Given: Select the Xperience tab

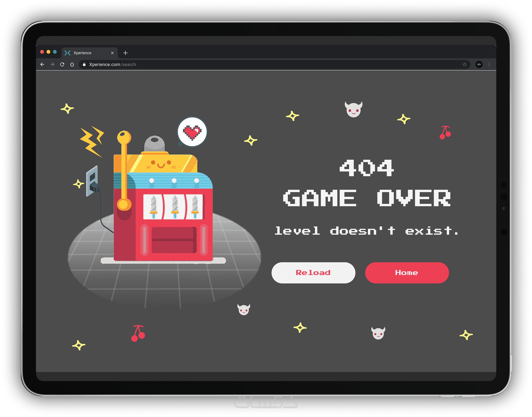Looking at the screenshot, I should (x=82, y=53).
